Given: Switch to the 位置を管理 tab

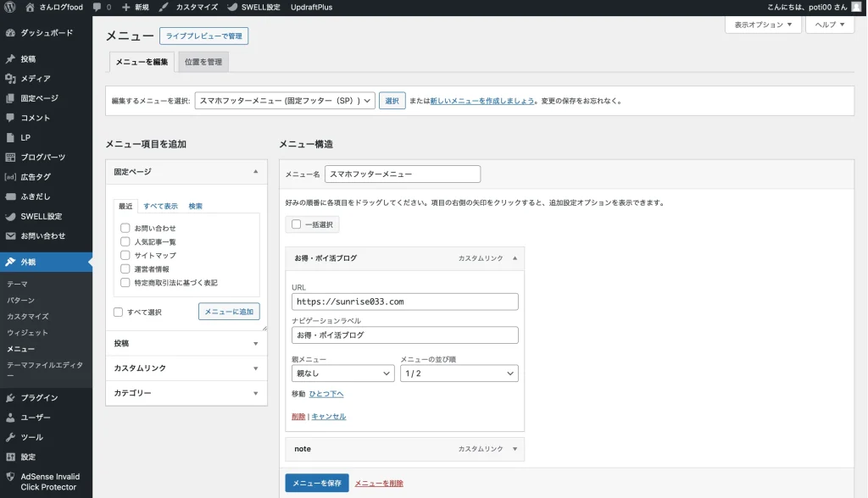Looking at the screenshot, I should 203,62.
